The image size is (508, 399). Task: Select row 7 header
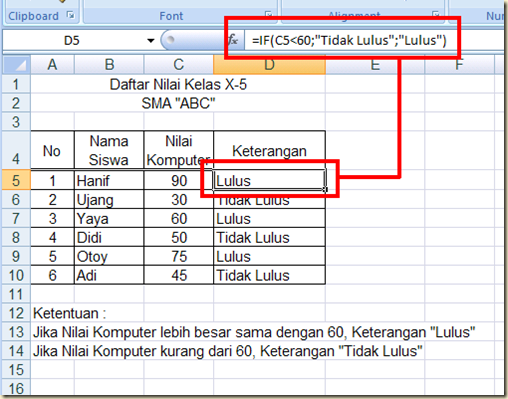point(16,218)
